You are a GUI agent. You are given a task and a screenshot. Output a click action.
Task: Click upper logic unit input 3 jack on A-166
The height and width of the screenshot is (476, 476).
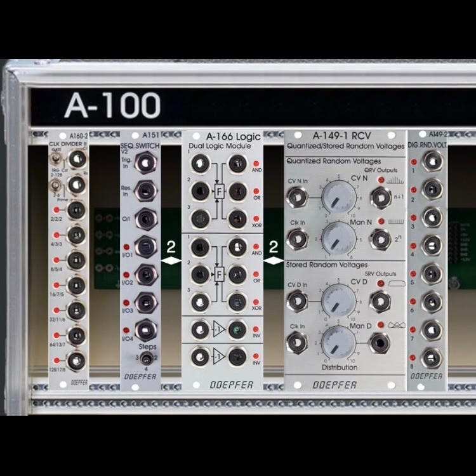tap(201, 218)
